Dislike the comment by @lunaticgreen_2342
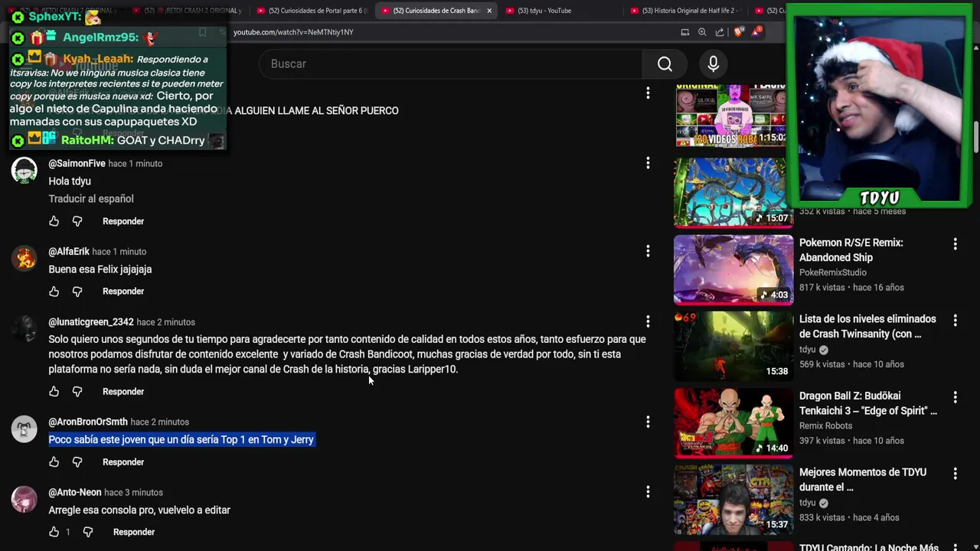This screenshot has height=551, width=980. pyautogui.click(x=77, y=392)
